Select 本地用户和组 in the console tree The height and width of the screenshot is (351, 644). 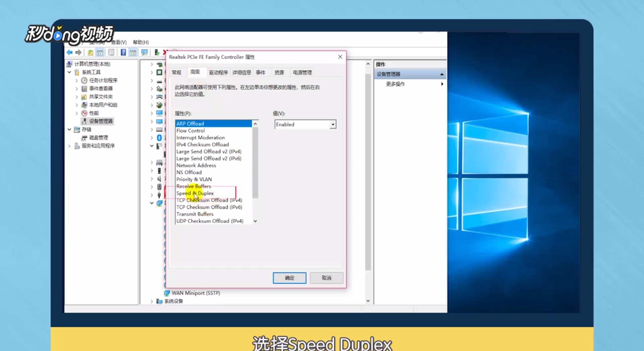coord(103,105)
